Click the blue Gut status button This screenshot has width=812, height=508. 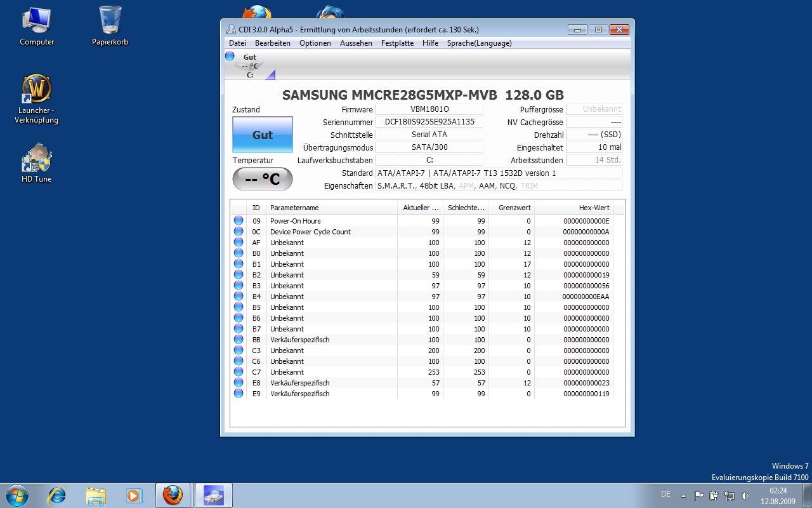(x=263, y=135)
